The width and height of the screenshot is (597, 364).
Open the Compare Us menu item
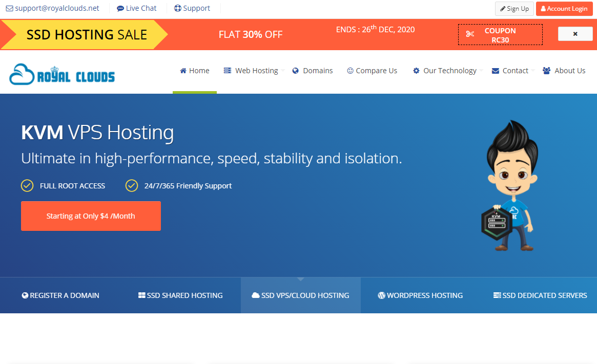372,71
